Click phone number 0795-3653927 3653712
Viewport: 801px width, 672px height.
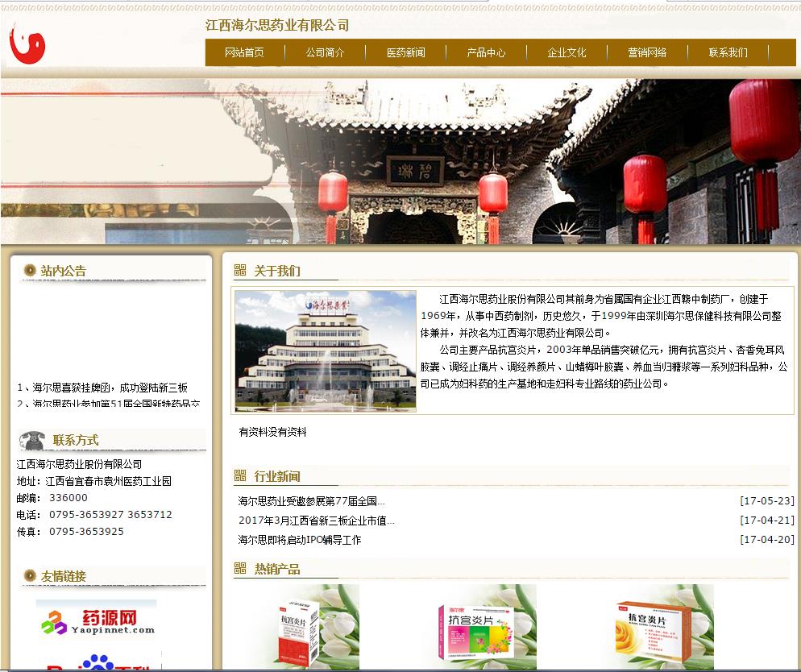coord(110,515)
